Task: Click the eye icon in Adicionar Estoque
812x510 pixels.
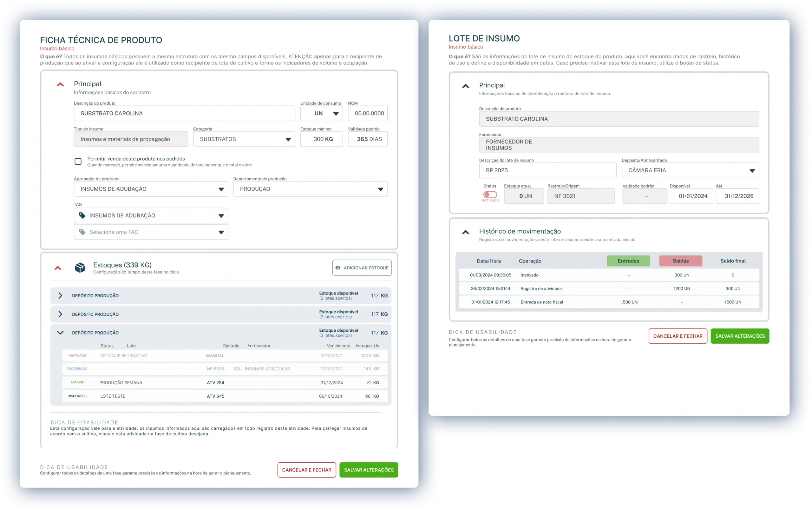Action: tap(338, 268)
